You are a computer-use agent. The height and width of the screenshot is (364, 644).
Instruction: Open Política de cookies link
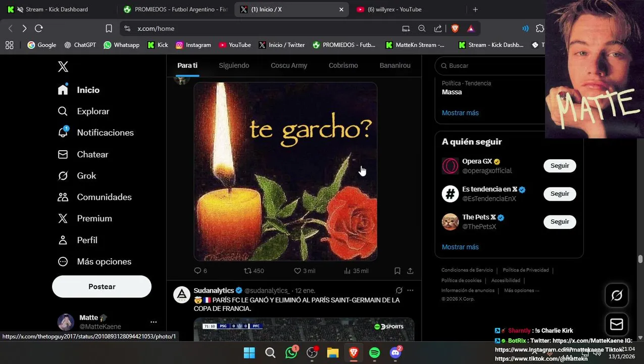pyautogui.click(x=461, y=280)
